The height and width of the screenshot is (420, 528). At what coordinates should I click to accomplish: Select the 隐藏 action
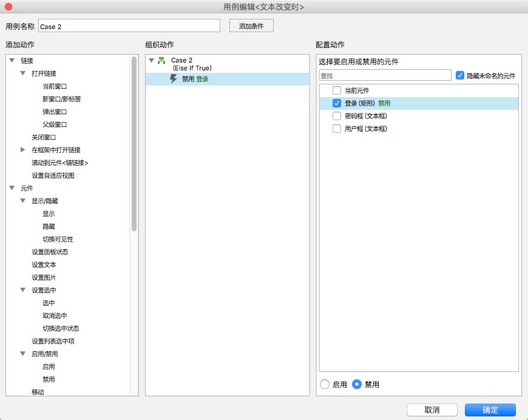pos(49,226)
